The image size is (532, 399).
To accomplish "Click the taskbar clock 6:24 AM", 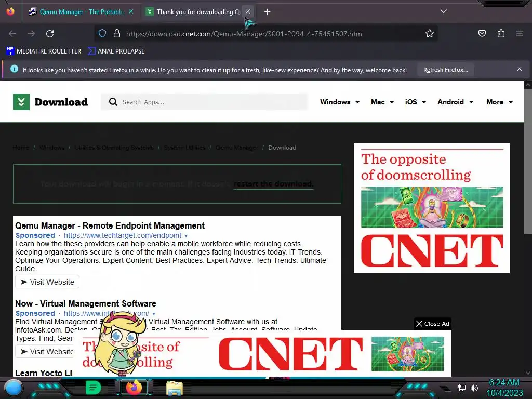I will 504,382.
